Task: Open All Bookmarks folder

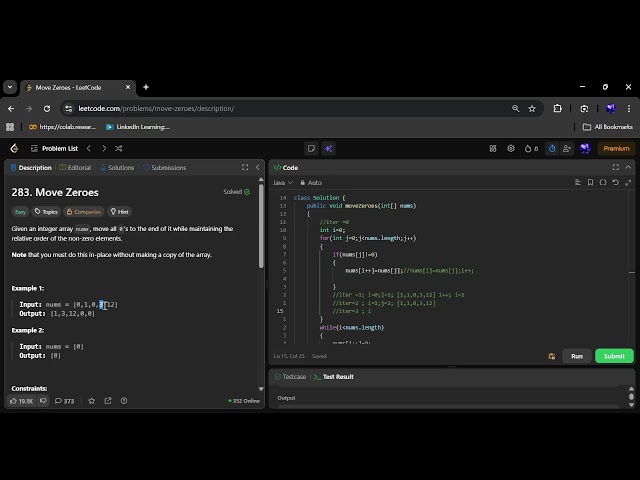Action: point(608,127)
